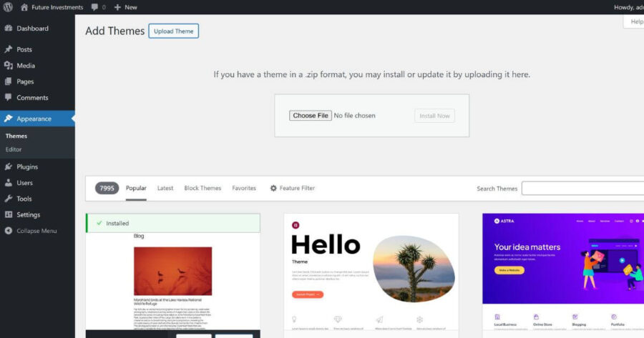Switch to the Favorites tab

[244, 188]
